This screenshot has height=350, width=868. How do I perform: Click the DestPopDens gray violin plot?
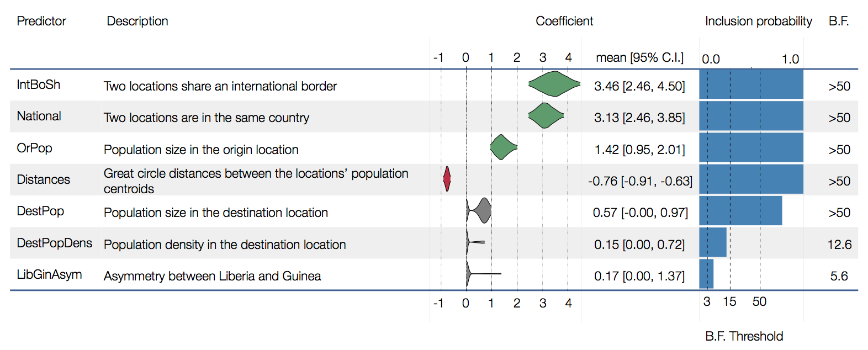475,242
